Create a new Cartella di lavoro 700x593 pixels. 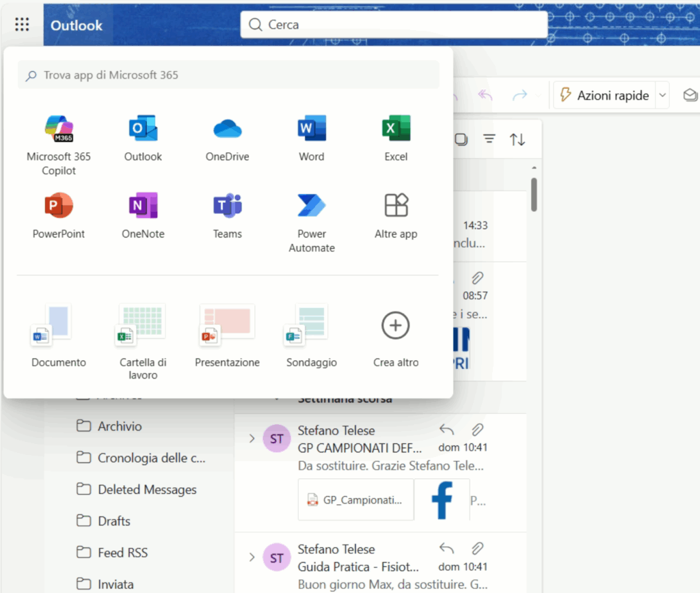click(x=143, y=342)
